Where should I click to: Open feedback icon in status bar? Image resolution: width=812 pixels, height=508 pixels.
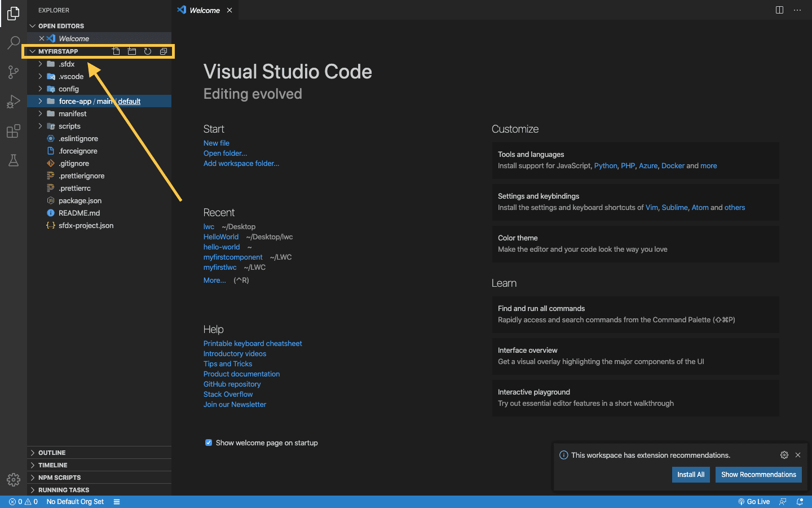pos(783,502)
